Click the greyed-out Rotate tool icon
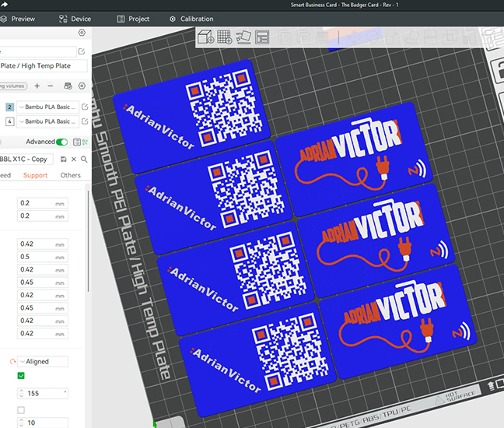Viewport: 504px width, 428px height. coord(373,37)
